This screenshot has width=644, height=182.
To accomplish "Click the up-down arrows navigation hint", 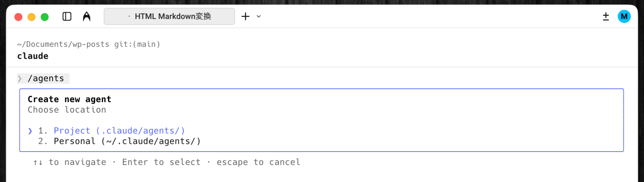I will [38, 163].
